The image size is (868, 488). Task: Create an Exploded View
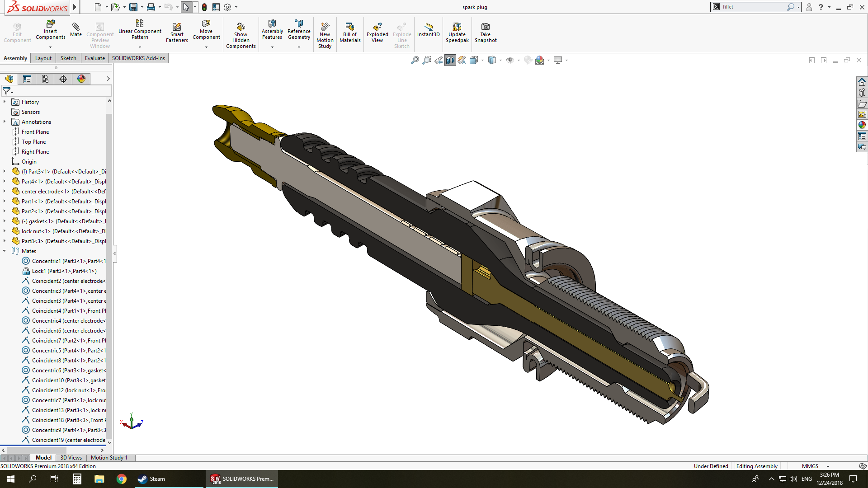[x=377, y=33]
